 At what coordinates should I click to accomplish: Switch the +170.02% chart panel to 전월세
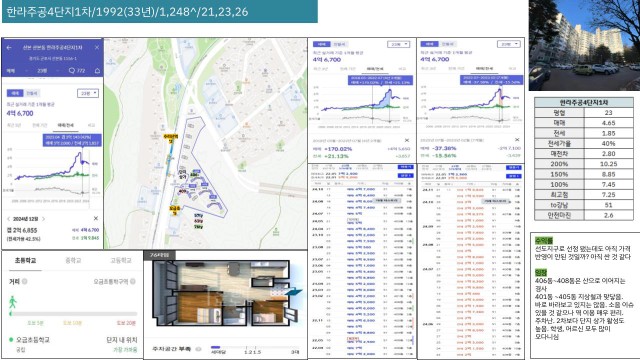339,44
